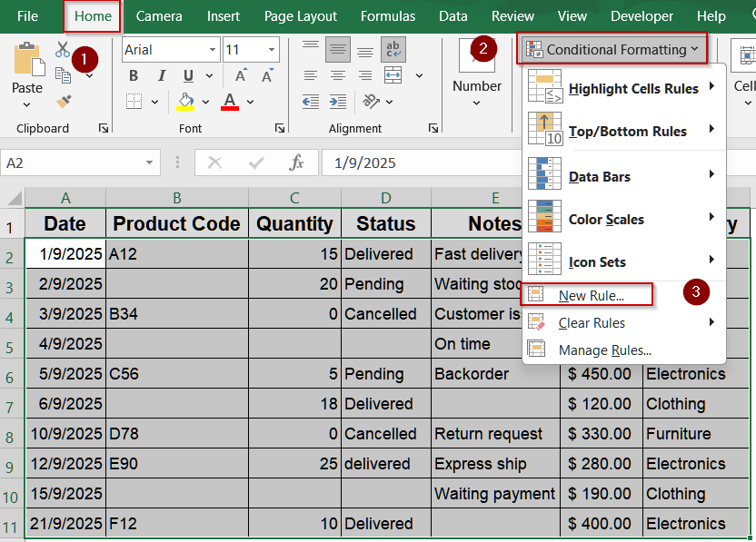Click the Orientation text-angle icon
The image size is (756, 542).
pyautogui.click(x=372, y=101)
